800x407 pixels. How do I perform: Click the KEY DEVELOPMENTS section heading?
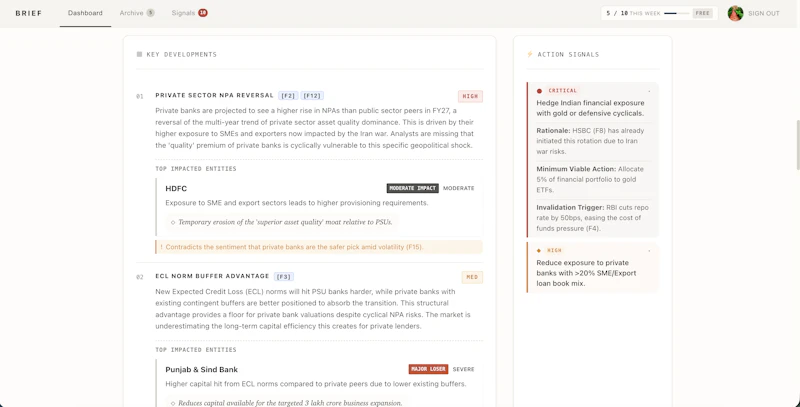click(x=182, y=54)
